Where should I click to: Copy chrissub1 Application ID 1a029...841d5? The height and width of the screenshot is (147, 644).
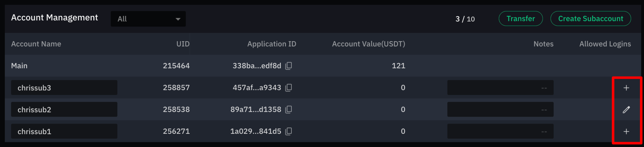(x=288, y=131)
